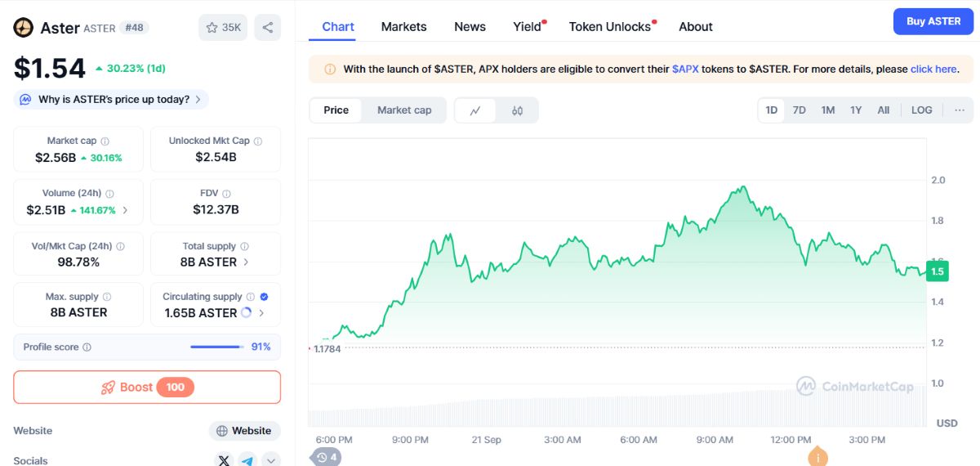
Task: Set chart range to 7D
Action: pos(800,110)
